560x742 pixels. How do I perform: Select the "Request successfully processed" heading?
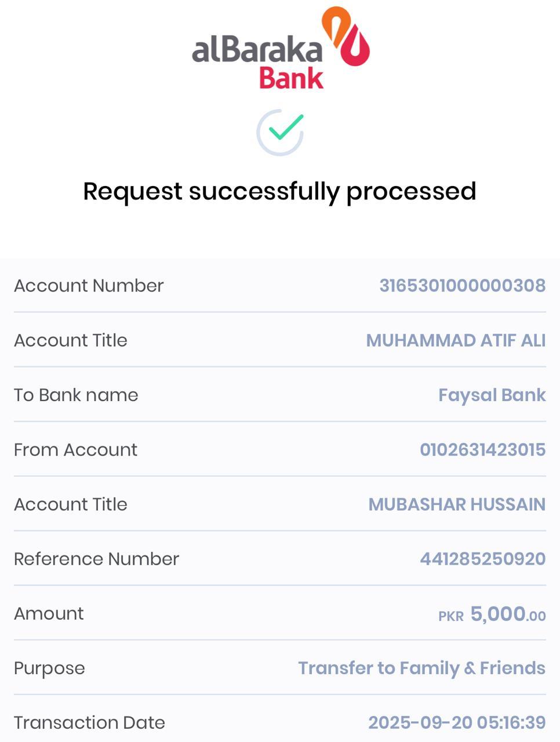pyautogui.click(x=279, y=191)
